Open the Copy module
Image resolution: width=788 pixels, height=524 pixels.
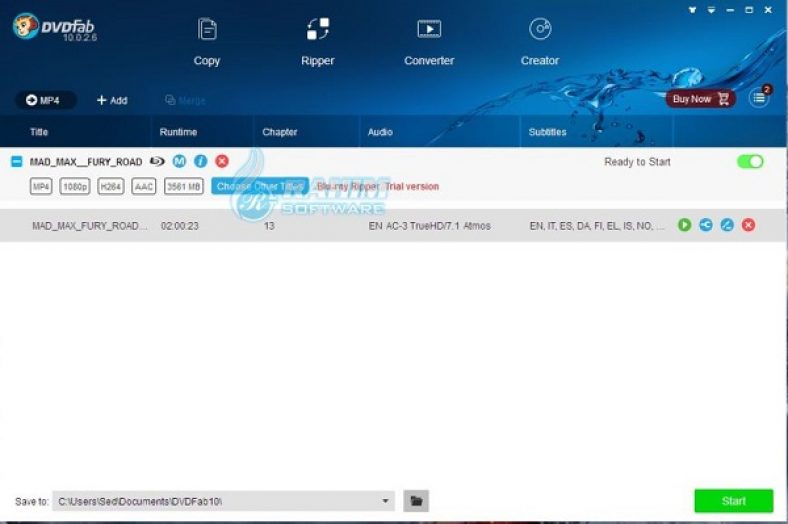207,42
